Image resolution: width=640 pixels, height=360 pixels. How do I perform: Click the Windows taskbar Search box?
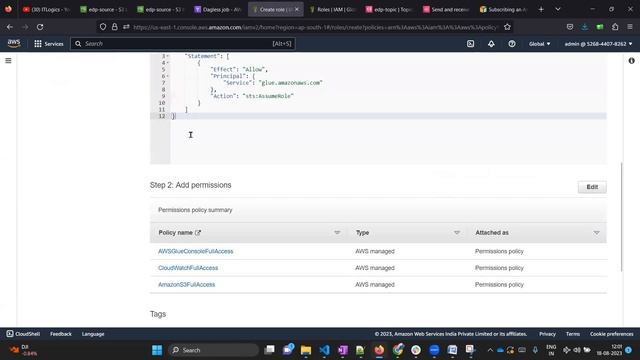[213, 350]
